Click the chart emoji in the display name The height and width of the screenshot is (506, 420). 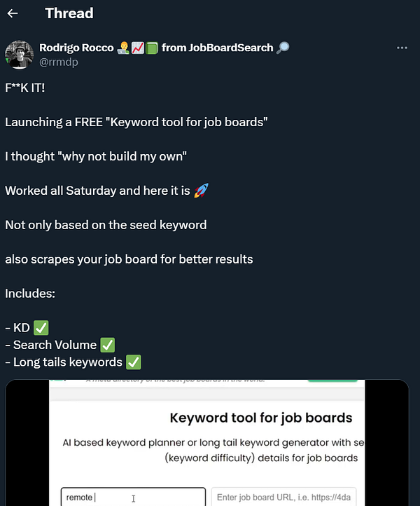136,48
